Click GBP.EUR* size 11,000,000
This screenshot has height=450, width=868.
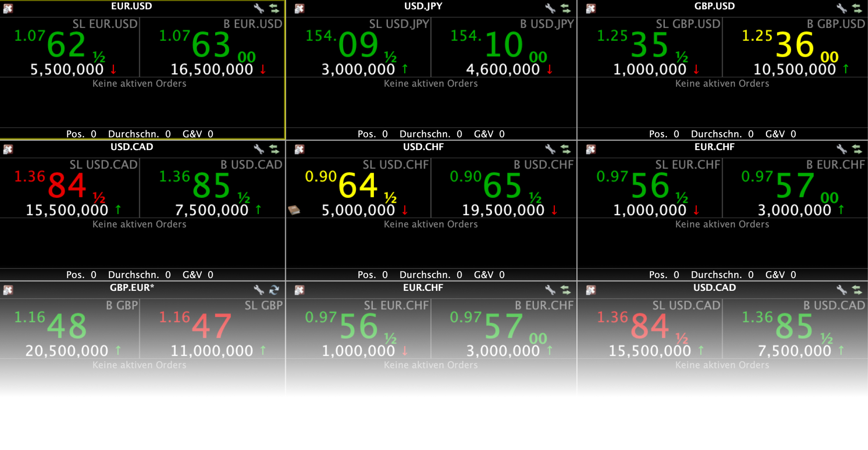click(x=212, y=351)
